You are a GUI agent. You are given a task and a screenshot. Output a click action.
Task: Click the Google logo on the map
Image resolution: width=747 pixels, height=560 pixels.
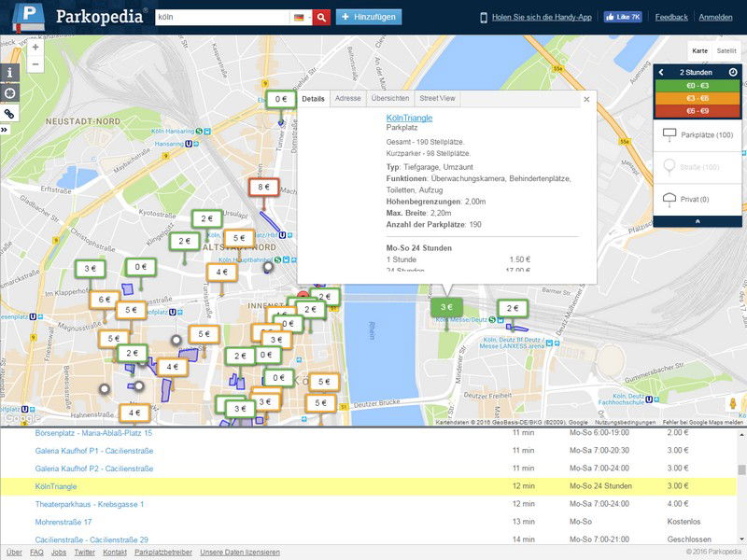click(21, 418)
